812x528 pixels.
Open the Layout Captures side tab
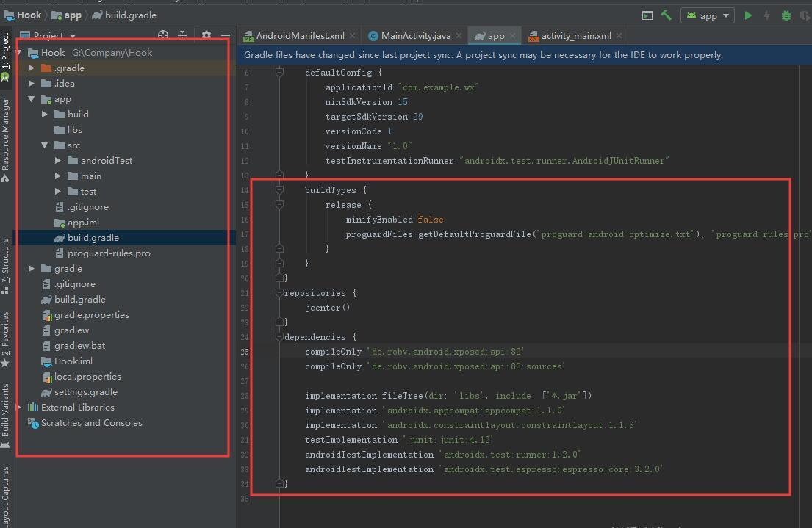tap(5, 497)
